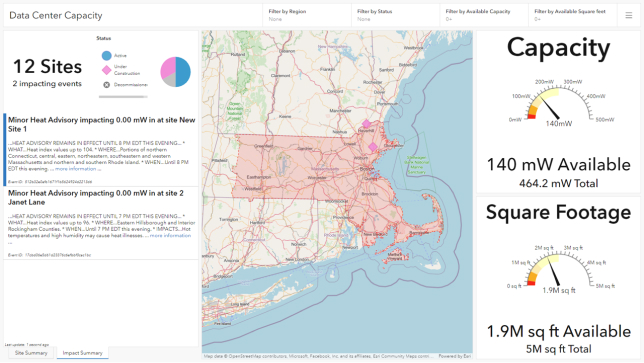644x363 pixels.
Task: Click the pink diamond marker near Haverhill on map
Action: [x=366, y=124]
